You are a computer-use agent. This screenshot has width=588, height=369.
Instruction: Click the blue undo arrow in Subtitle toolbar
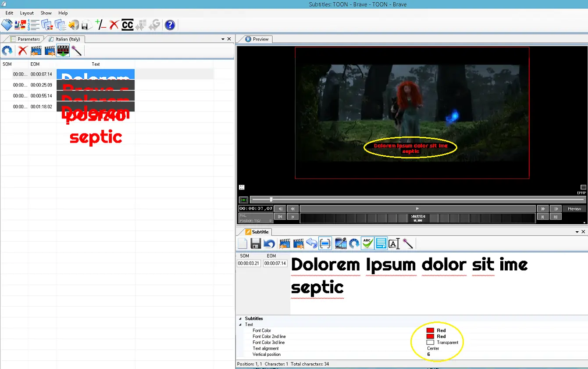(269, 244)
